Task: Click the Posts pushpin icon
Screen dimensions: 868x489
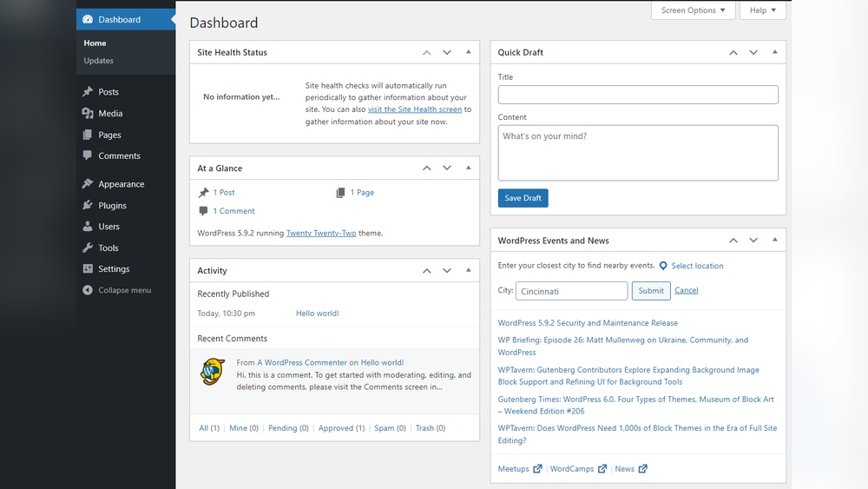Action: click(x=88, y=92)
